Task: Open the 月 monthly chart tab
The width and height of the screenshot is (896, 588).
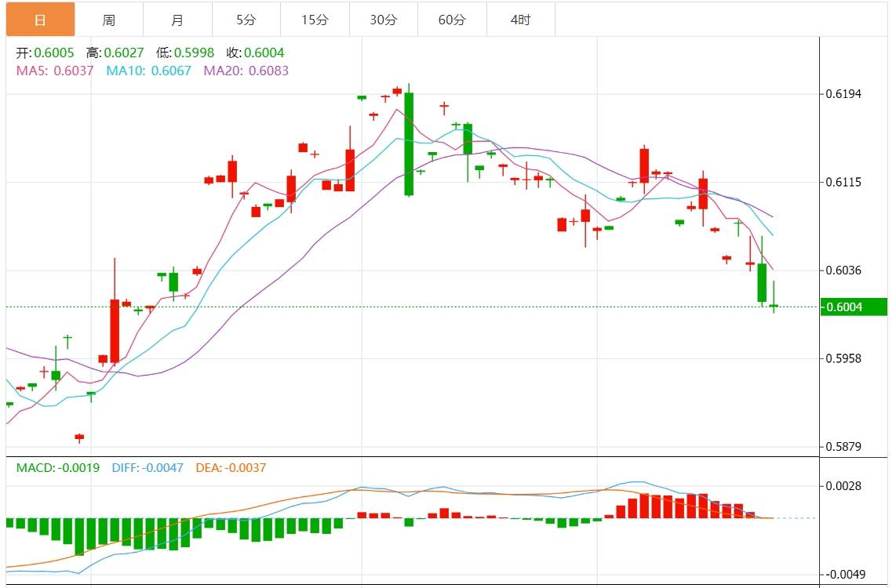Action: point(178,20)
